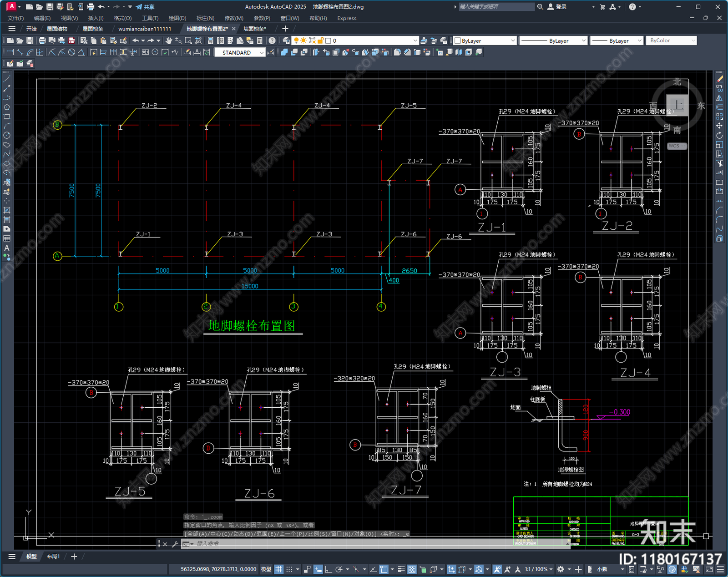This screenshot has height=577, width=728.
Task: Switch to the wumiancaiban111111 drawing tab
Action: click(x=145, y=29)
